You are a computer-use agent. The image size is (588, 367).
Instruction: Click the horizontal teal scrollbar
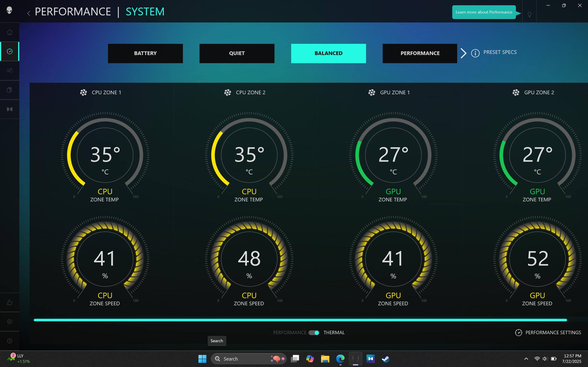point(300,320)
